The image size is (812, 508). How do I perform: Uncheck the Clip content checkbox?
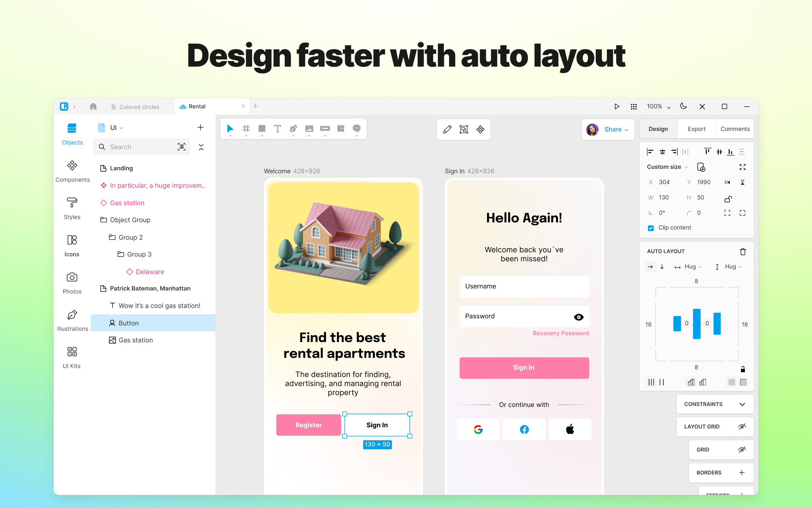click(651, 228)
